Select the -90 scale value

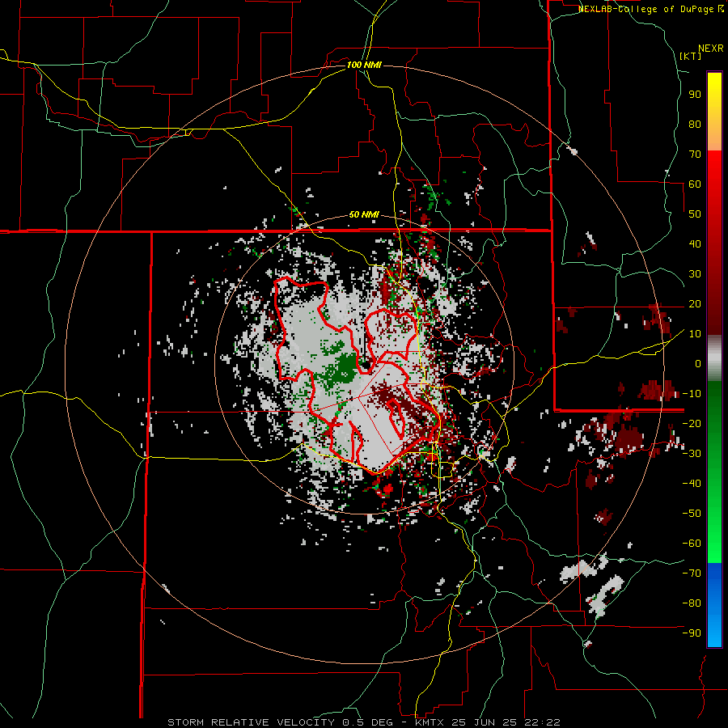pyautogui.click(x=692, y=633)
